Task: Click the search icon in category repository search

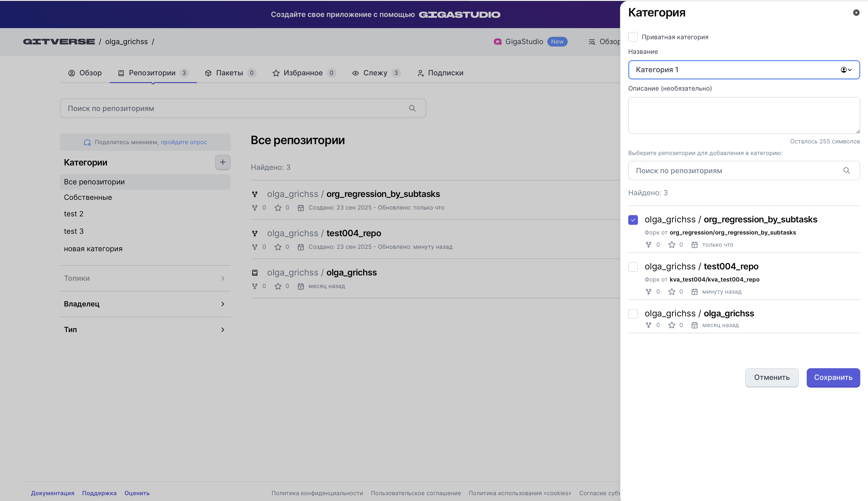Action: tap(846, 171)
